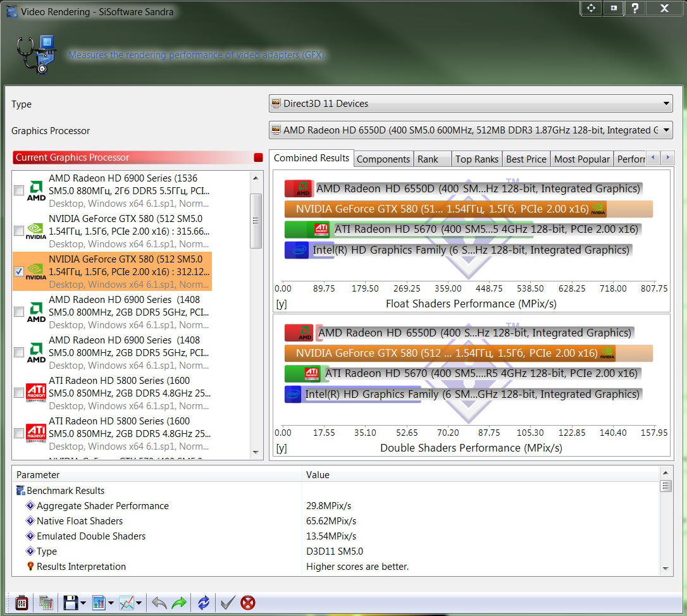
Task: Click the diamond icon beside Aggregate Shader Performance
Action: [30, 505]
